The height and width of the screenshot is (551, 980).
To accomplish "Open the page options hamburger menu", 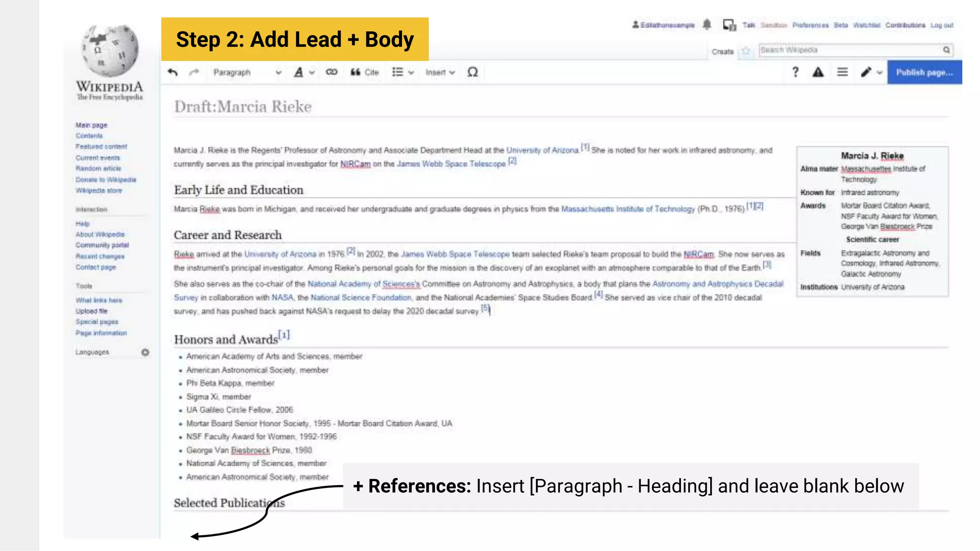I will pyautogui.click(x=843, y=72).
